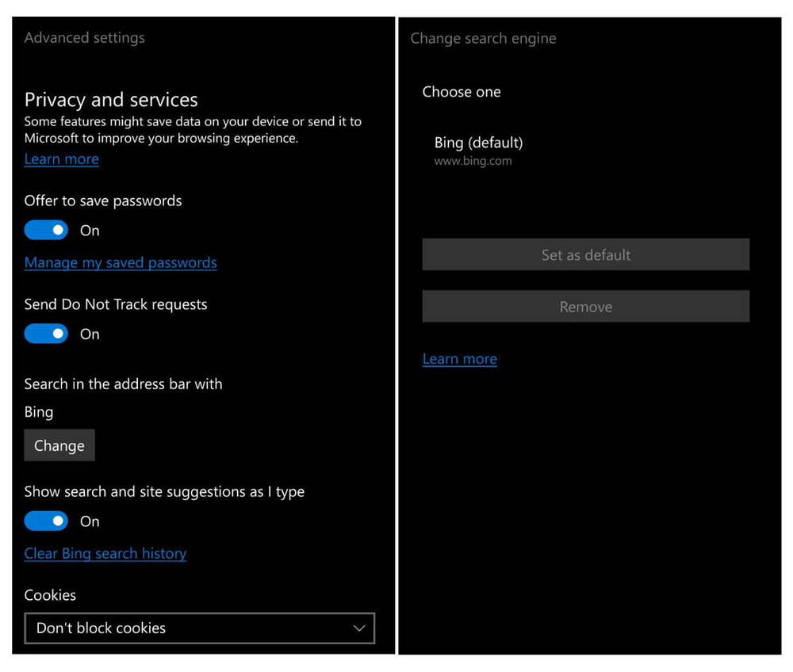Image resolution: width=793 pixels, height=672 pixels.
Task: Click the Privacy and services heading
Action: click(111, 100)
